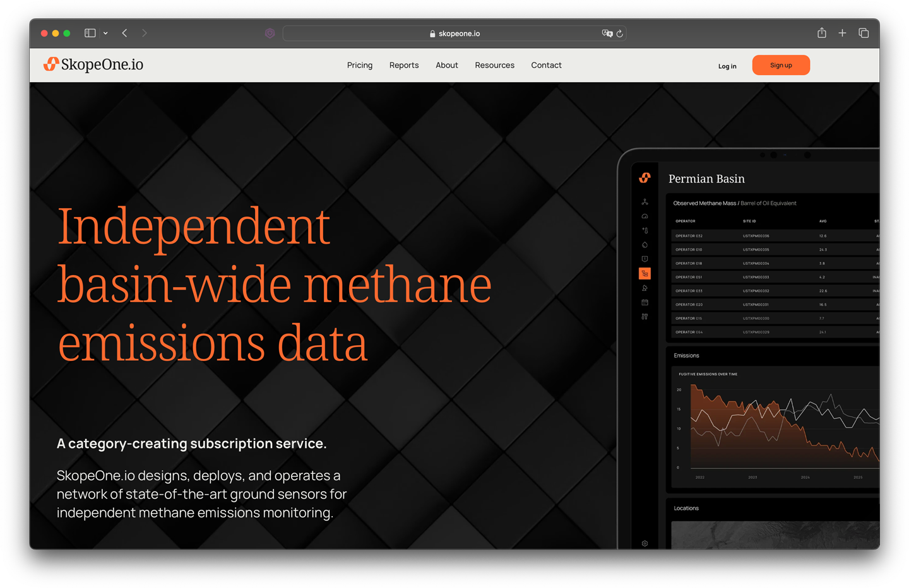Reload the skopeone.io page
Viewport: 909px width, 588px height.
click(620, 33)
